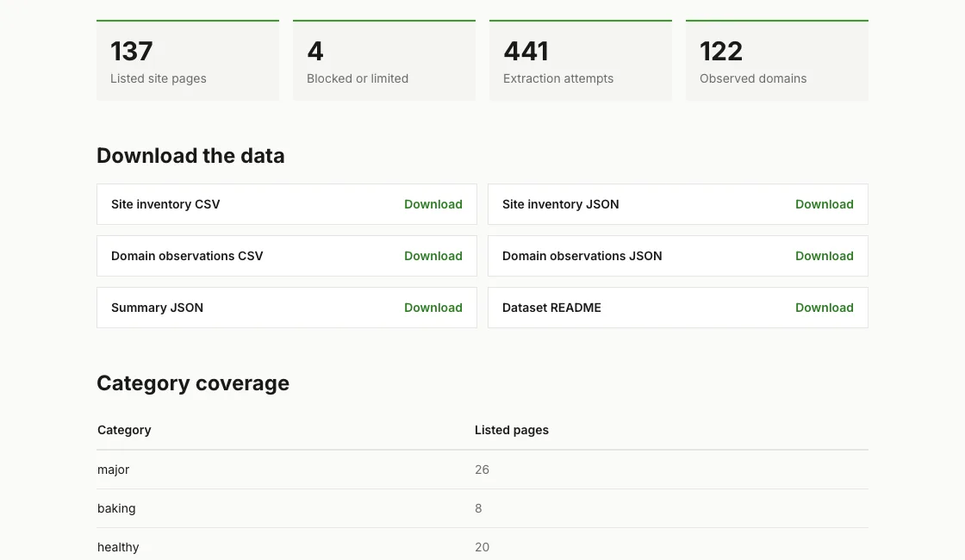Click the value 26 for major
965x560 pixels.
coord(482,470)
